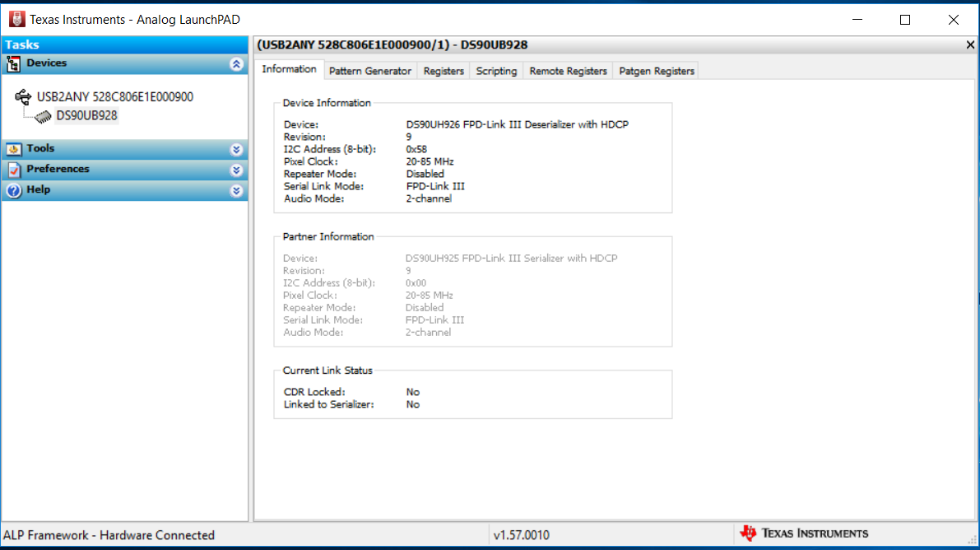Click device name DS90UH926 FPD-Link III Deserializer text
Screen dimensions: 980x550
coord(517,124)
